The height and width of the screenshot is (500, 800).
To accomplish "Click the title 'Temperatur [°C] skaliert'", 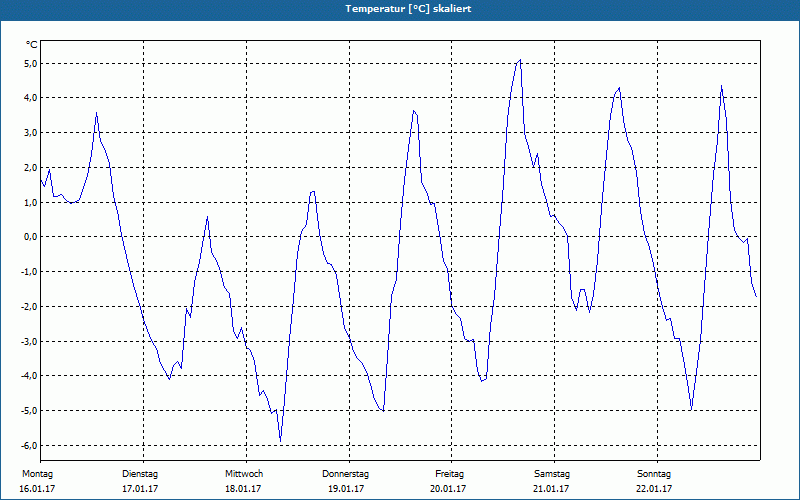I will click(408, 9).
